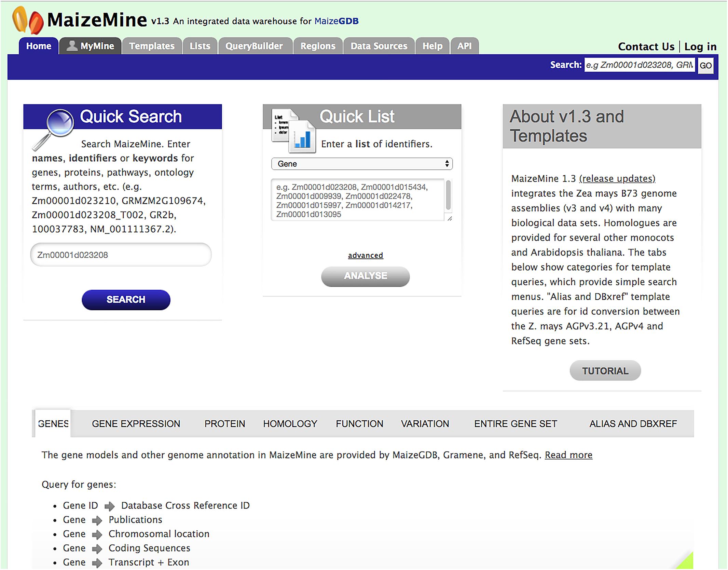Click the MyMine user silhouette icon

click(x=72, y=46)
